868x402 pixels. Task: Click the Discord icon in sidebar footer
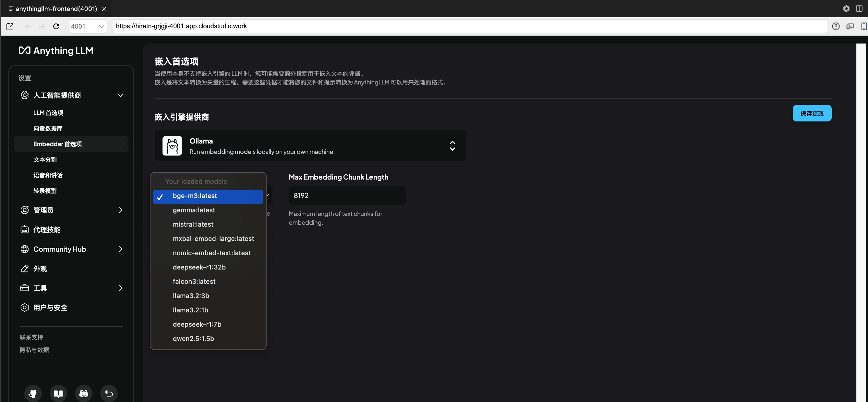click(x=84, y=393)
